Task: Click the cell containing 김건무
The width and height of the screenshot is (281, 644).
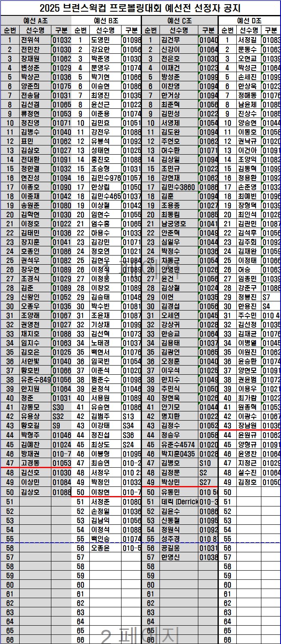Action: tap(179, 40)
